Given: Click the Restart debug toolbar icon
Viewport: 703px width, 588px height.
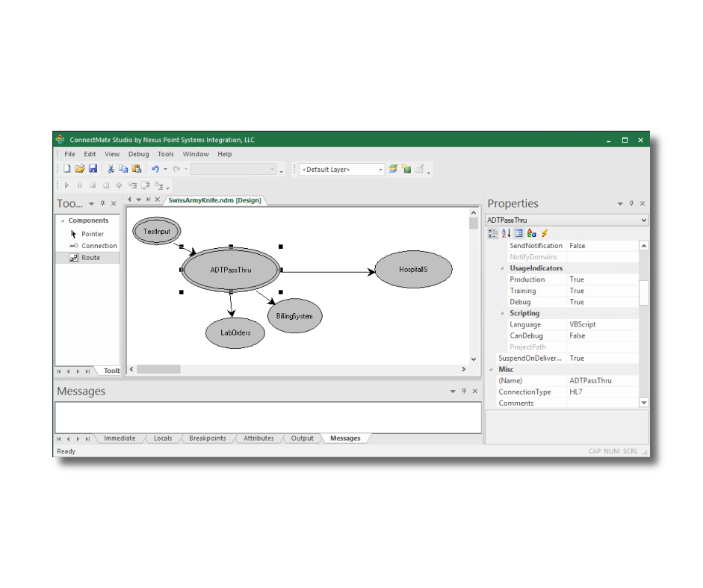Looking at the screenshot, I should pyautogui.click(x=106, y=185).
